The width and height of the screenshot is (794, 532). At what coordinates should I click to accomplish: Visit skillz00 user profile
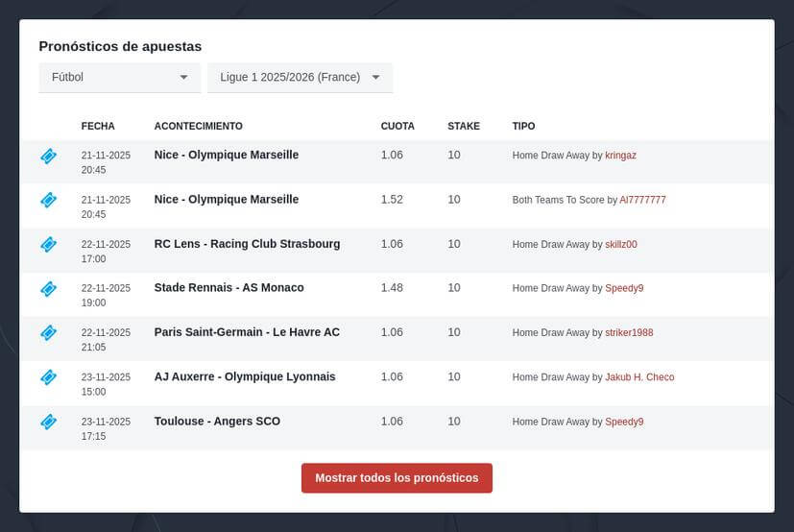click(620, 245)
